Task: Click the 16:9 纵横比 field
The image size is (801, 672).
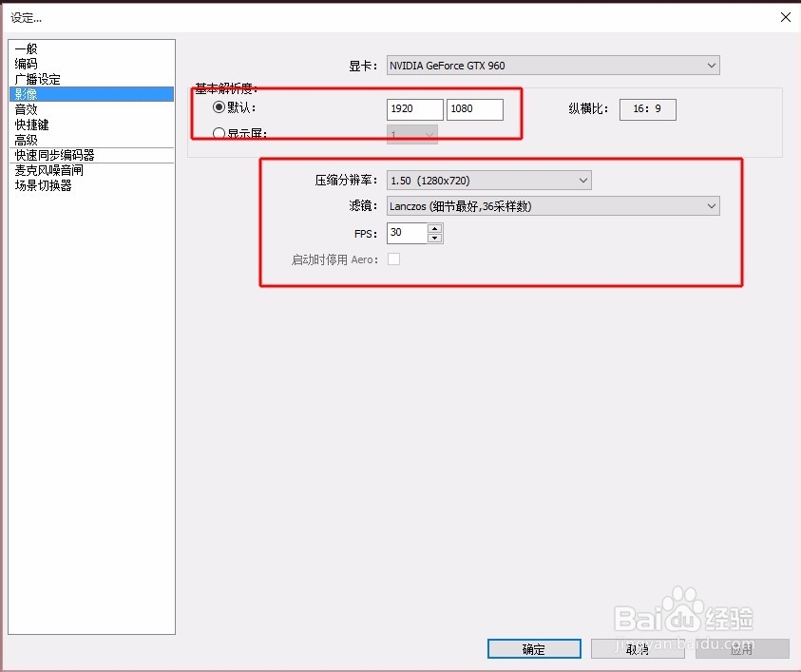Action: (x=647, y=108)
